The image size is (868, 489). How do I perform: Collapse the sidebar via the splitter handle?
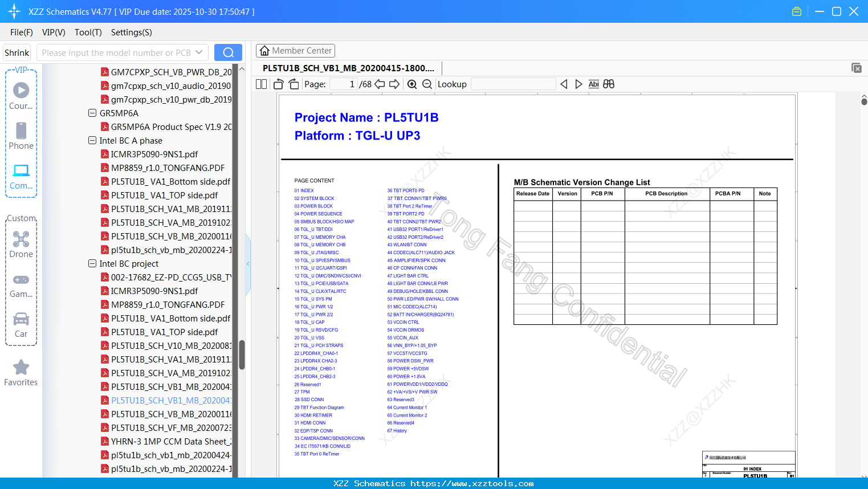248,263
